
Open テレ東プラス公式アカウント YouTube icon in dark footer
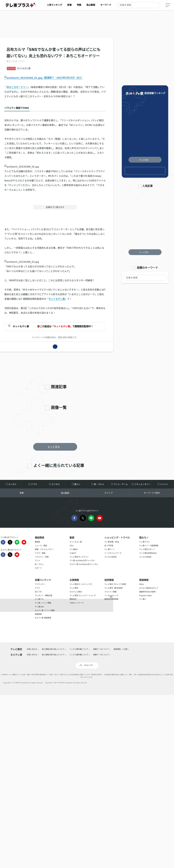click(x=100, y=518)
